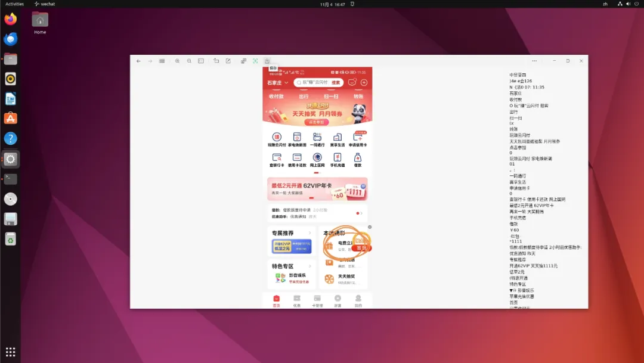This screenshot has height=363, width=644.
Task: Open Firefox from the dock
Action: [x=11, y=19]
